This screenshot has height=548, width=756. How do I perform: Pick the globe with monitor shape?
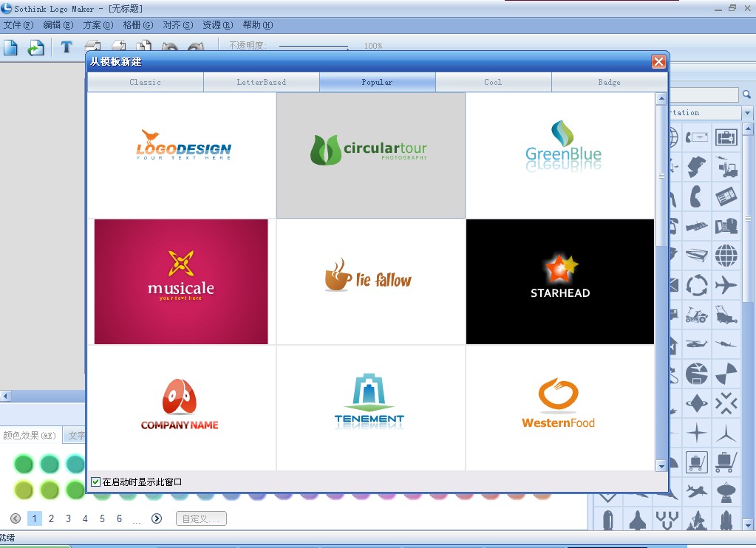pos(697,374)
